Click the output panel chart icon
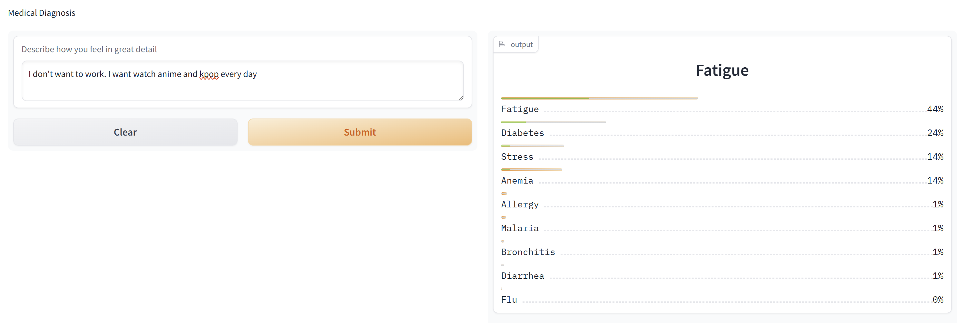This screenshot has width=980, height=323. (x=502, y=44)
